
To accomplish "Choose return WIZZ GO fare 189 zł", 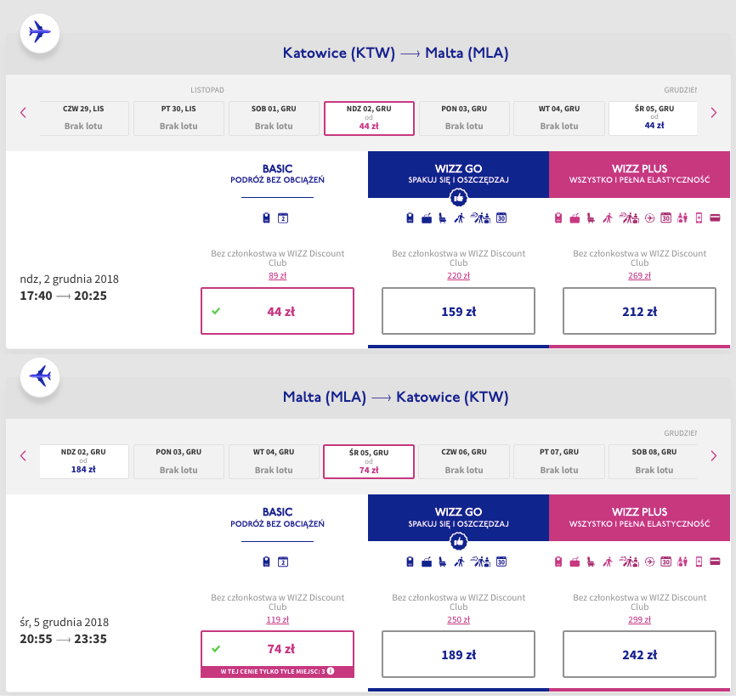I will coord(459,654).
